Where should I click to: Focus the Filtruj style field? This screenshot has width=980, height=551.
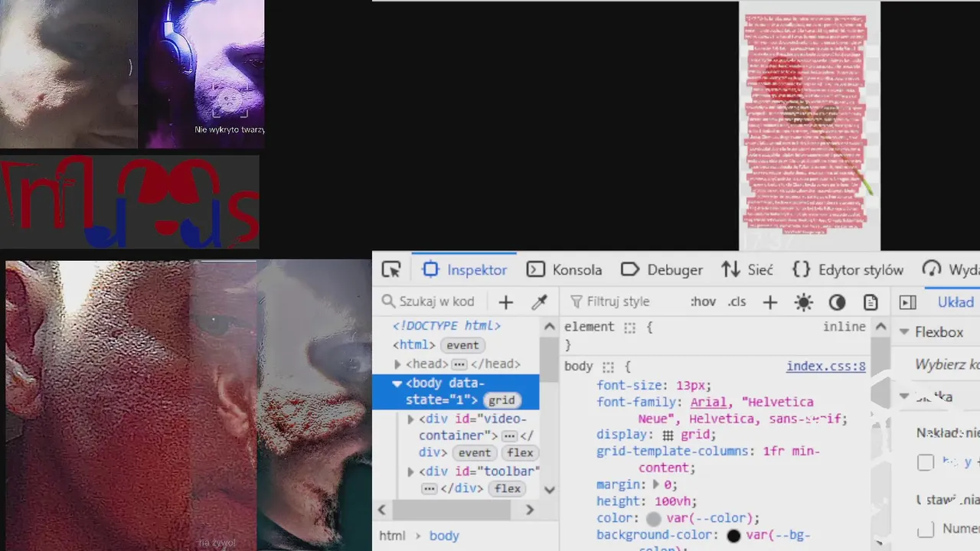(620, 302)
